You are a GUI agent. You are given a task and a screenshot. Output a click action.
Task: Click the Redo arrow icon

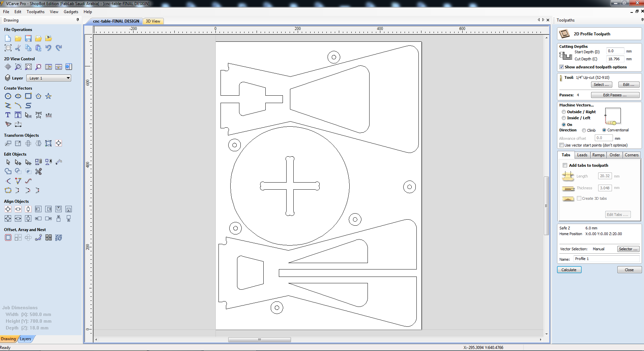point(59,48)
